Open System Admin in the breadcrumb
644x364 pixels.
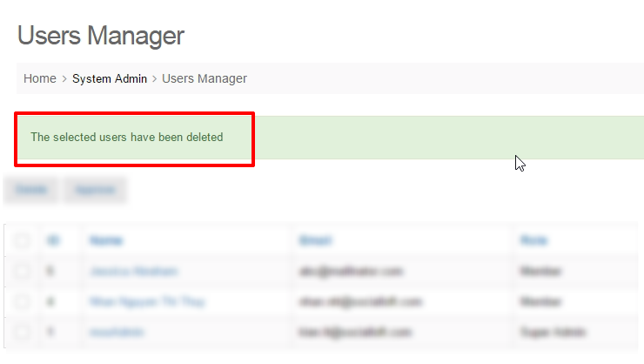click(109, 78)
